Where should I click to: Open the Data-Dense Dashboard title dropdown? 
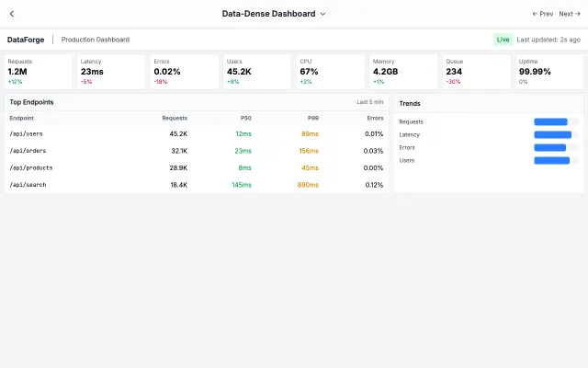pyautogui.click(x=274, y=14)
